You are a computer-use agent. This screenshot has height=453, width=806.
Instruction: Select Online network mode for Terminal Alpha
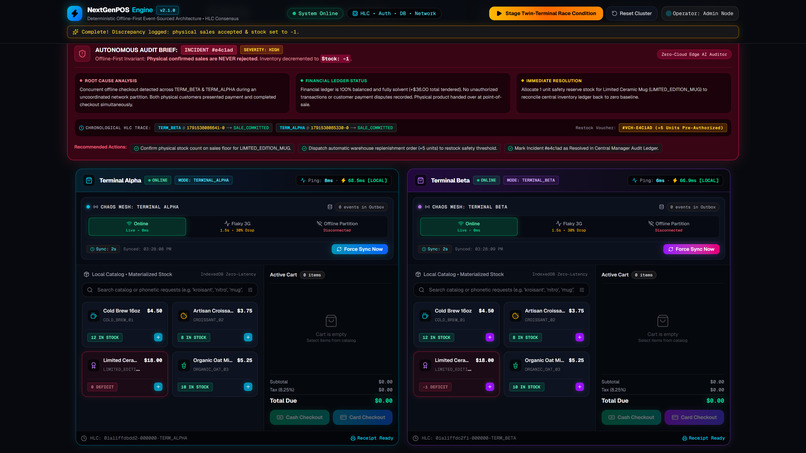[x=137, y=227]
